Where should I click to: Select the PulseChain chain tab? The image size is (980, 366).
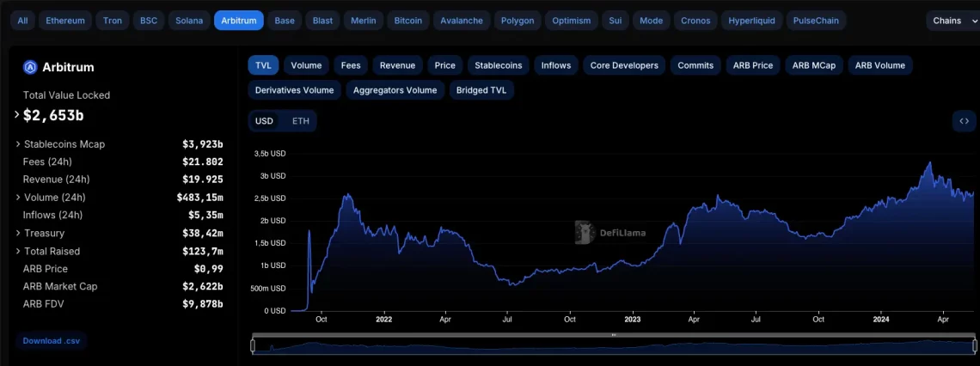click(x=816, y=21)
